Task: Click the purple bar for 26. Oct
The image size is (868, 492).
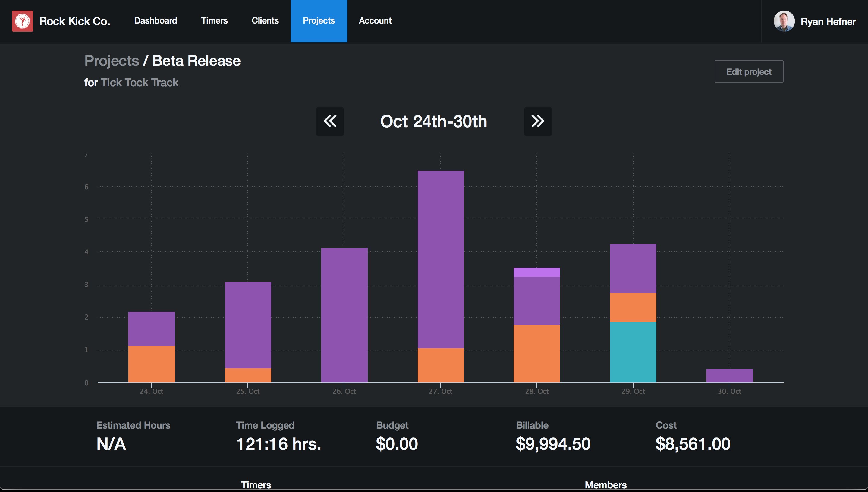Action: point(344,315)
